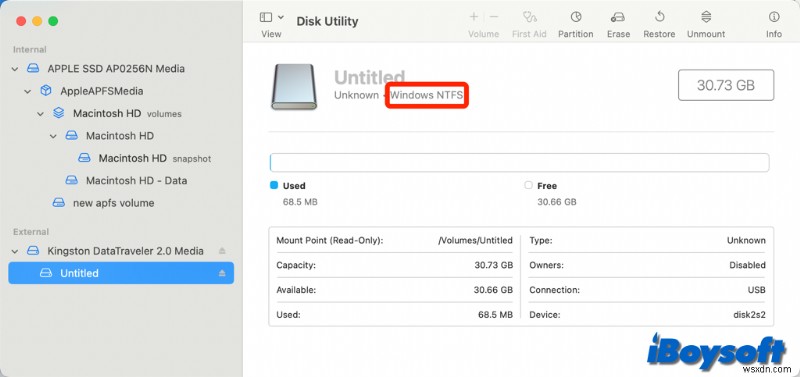Click the 30.73 GB capacity box

point(726,85)
